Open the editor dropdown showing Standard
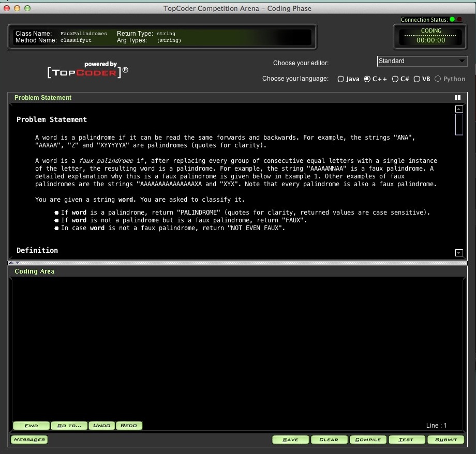 (422, 61)
